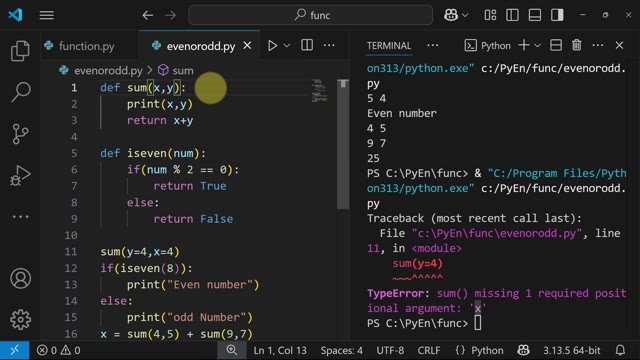The width and height of the screenshot is (640, 360).
Task: Close the terminal panel
Action: [x=619, y=45]
